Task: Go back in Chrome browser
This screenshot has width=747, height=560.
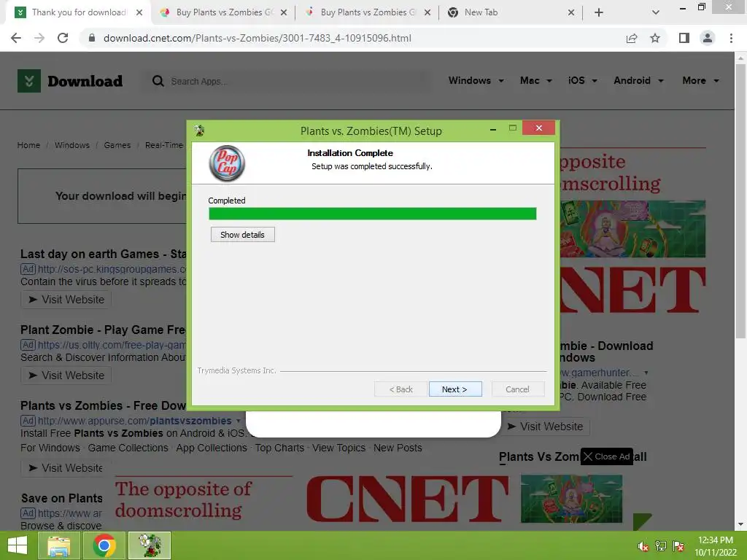Action: [16, 38]
